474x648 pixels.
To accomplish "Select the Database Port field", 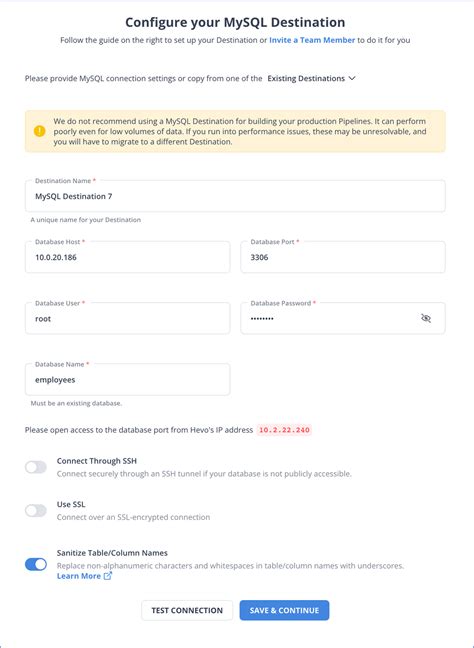I will tap(343, 257).
